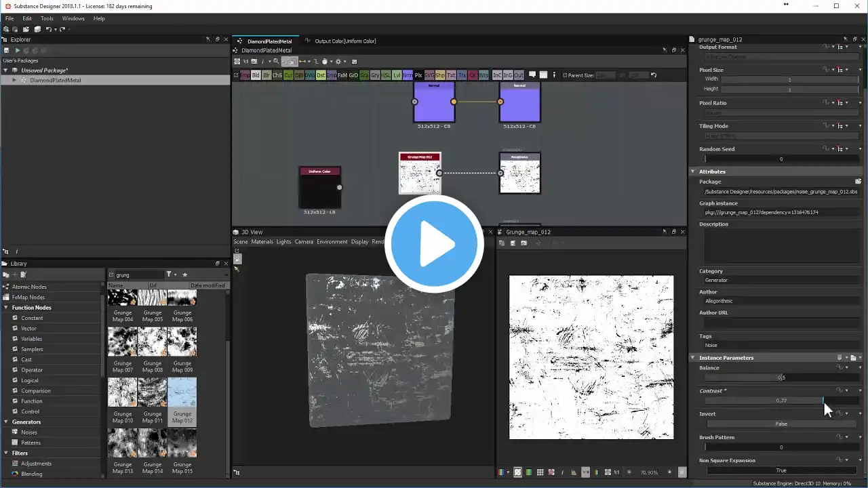Click the Contrast slider
Image resolution: width=868 pixels, height=488 pixels.
(781, 401)
